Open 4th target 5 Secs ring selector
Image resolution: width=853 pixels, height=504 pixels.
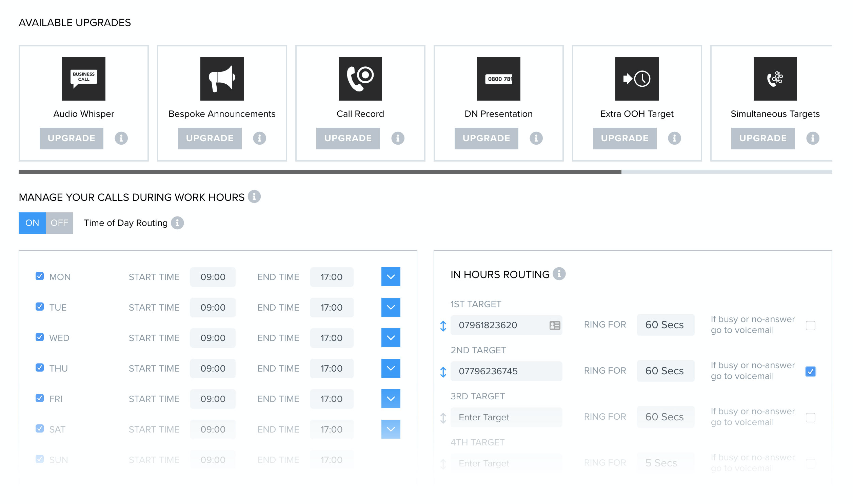click(666, 463)
